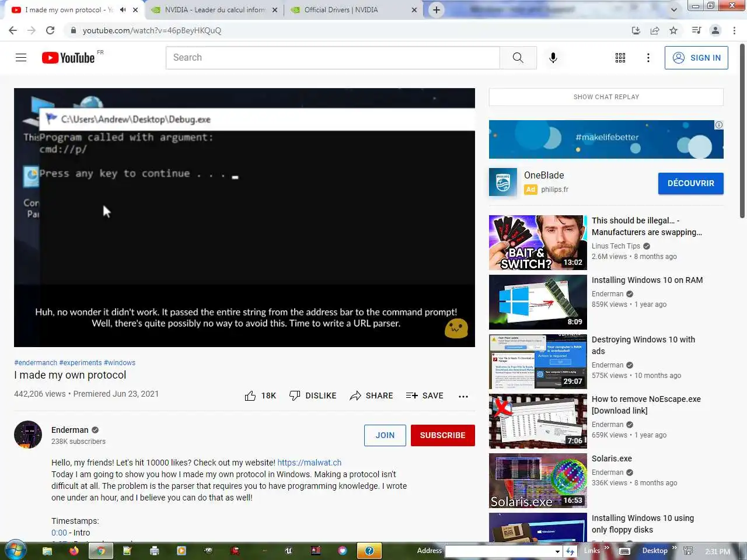The height and width of the screenshot is (560, 747).
Task: Open the taskbar help question-mark app
Action: pos(369,551)
